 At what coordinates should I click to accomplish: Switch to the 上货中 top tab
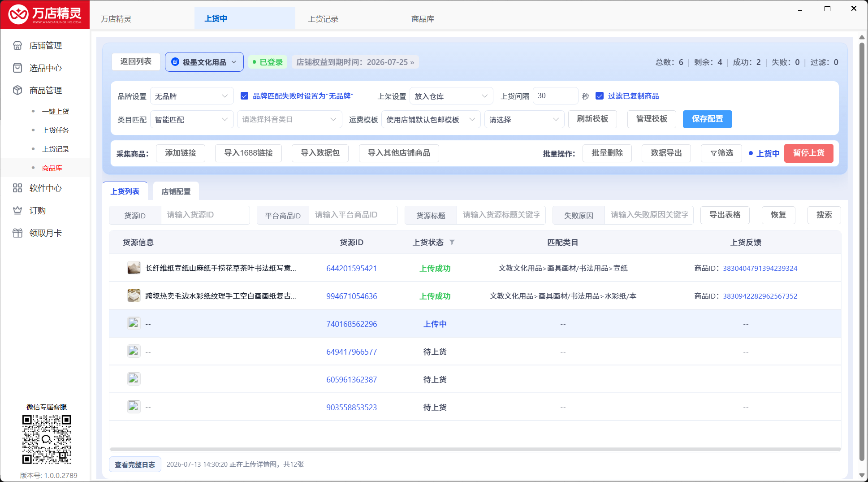(x=245, y=18)
